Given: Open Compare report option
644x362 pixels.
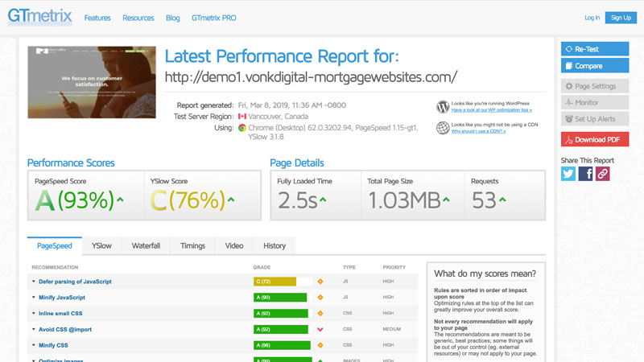Looking at the screenshot, I should [x=594, y=66].
